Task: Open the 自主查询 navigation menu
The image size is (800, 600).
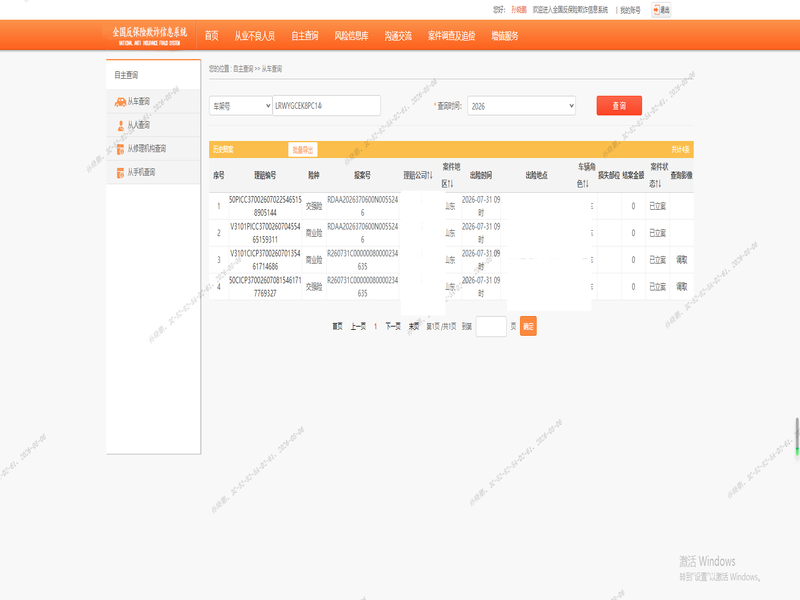Action: (305, 36)
